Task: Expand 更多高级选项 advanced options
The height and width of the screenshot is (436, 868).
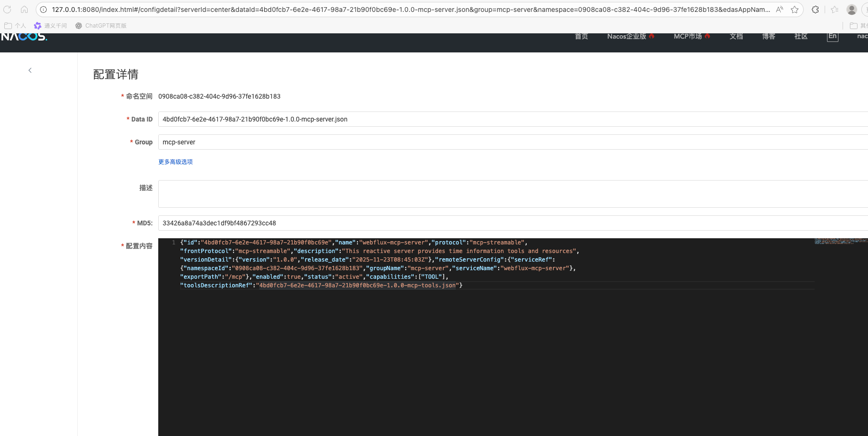Action: pos(175,162)
